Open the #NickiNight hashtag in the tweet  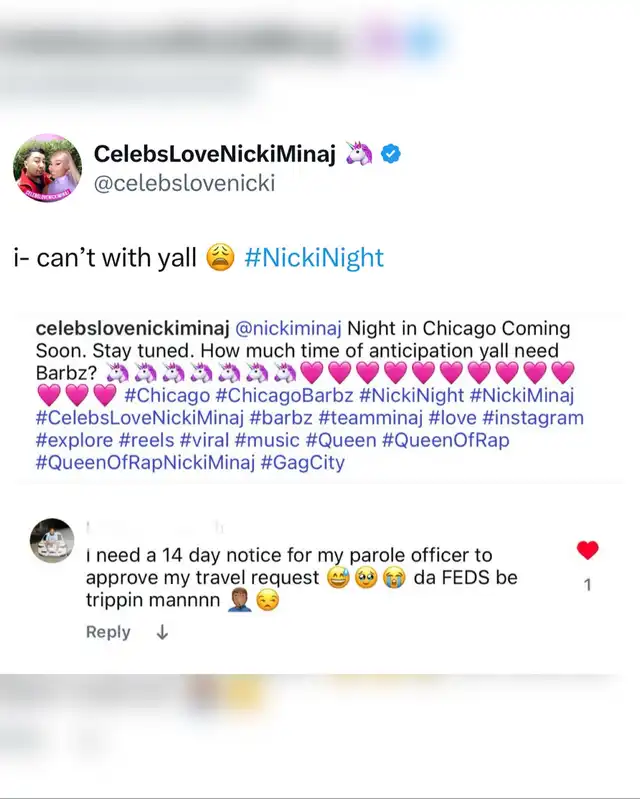pyautogui.click(x=314, y=258)
